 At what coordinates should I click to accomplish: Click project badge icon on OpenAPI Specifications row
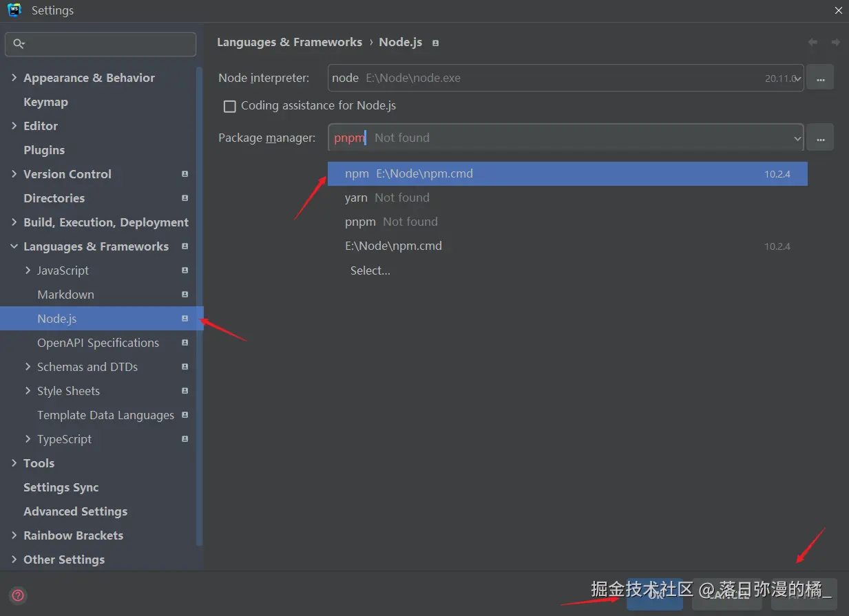point(185,343)
